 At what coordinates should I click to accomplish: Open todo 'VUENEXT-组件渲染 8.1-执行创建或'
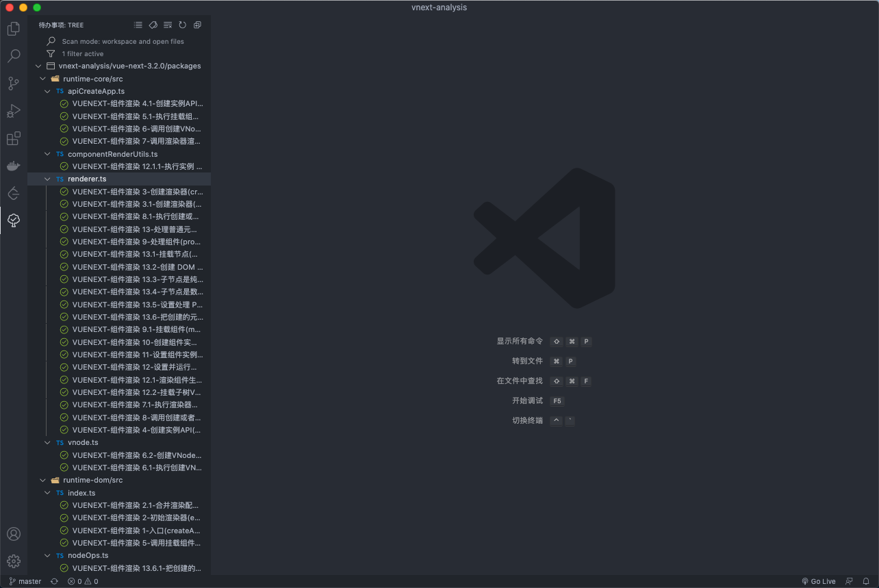(119, 216)
